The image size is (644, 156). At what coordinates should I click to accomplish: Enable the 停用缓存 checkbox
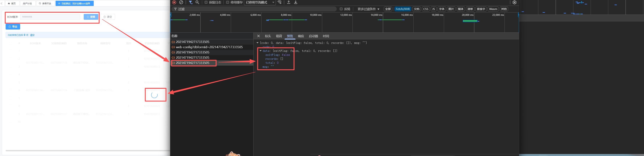coord(228,2)
